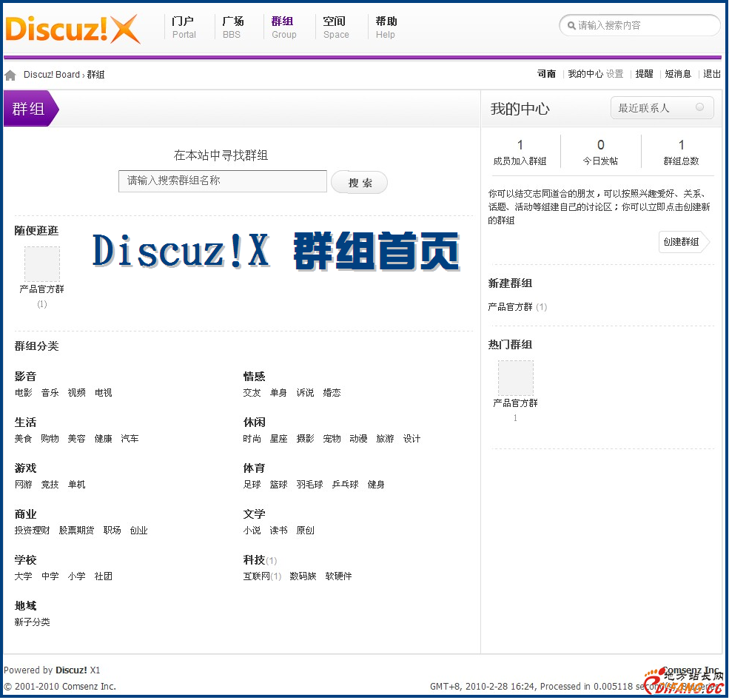Viewport: 729px width, 700px height.
Task: Open the 互联网 category link
Action: pos(256,576)
